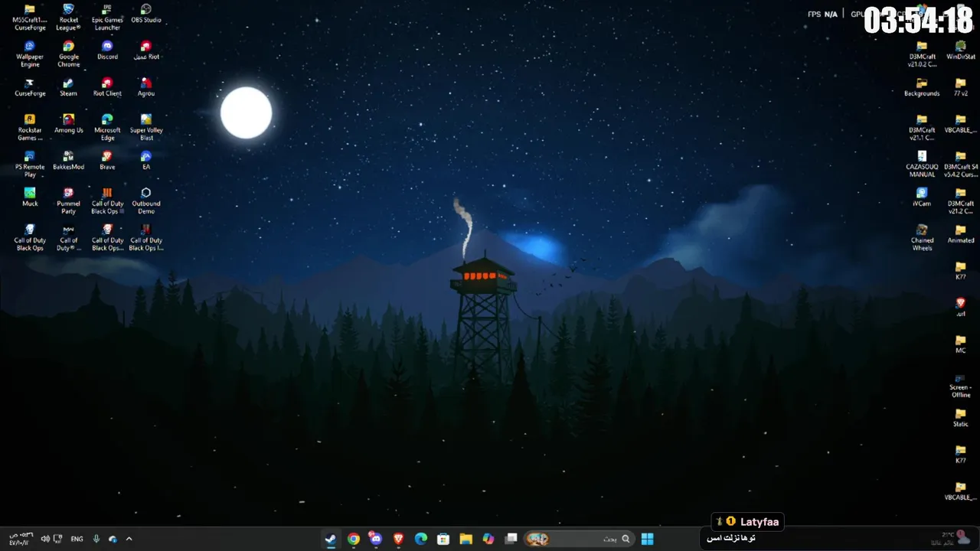The width and height of the screenshot is (980, 551).
Task: Open Discord from the taskbar
Action: 375,539
